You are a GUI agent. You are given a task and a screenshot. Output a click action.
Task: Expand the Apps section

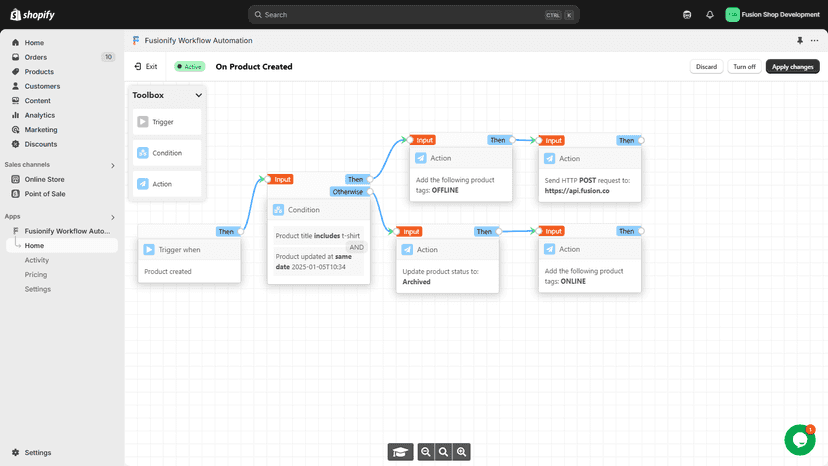(x=112, y=217)
